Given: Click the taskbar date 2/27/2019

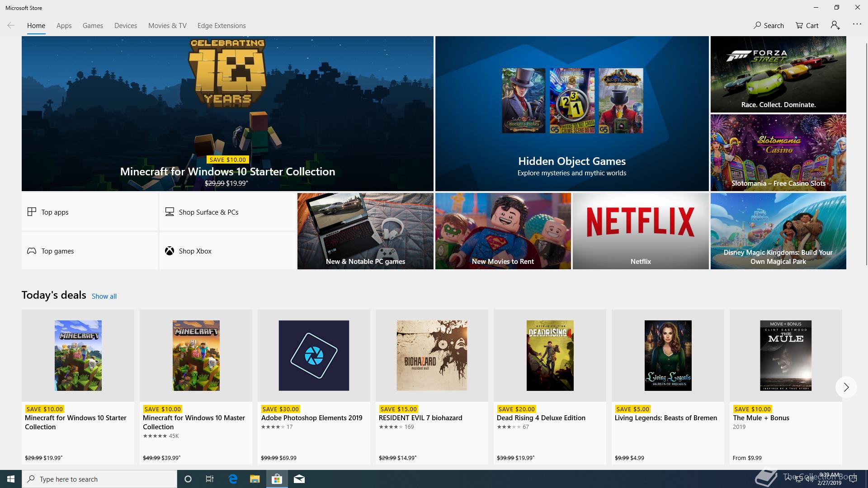Looking at the screenshot, I should [x=830, y=483].
